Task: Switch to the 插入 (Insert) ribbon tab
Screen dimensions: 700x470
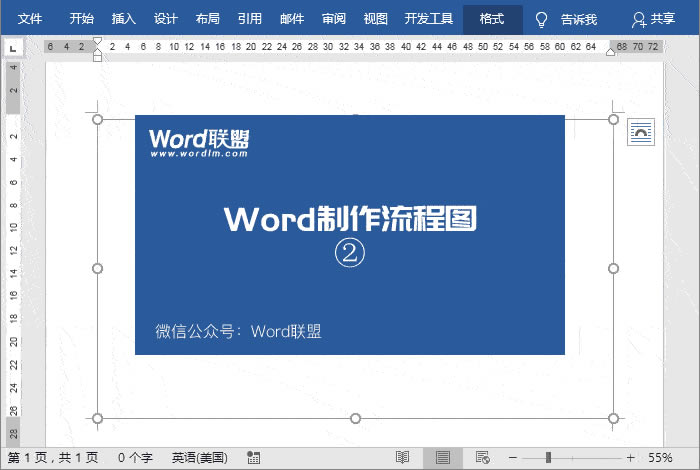Action: point(124,19)
